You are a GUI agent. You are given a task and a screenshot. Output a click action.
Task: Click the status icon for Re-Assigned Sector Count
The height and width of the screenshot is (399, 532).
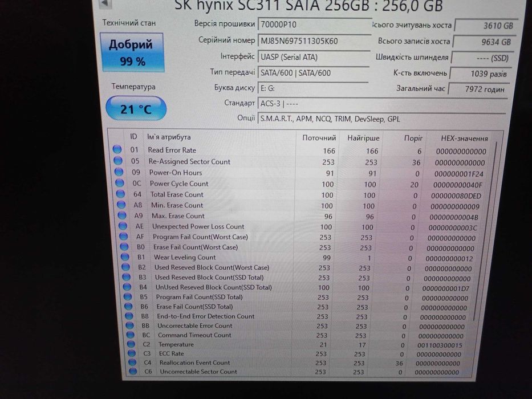pos(117,161)
